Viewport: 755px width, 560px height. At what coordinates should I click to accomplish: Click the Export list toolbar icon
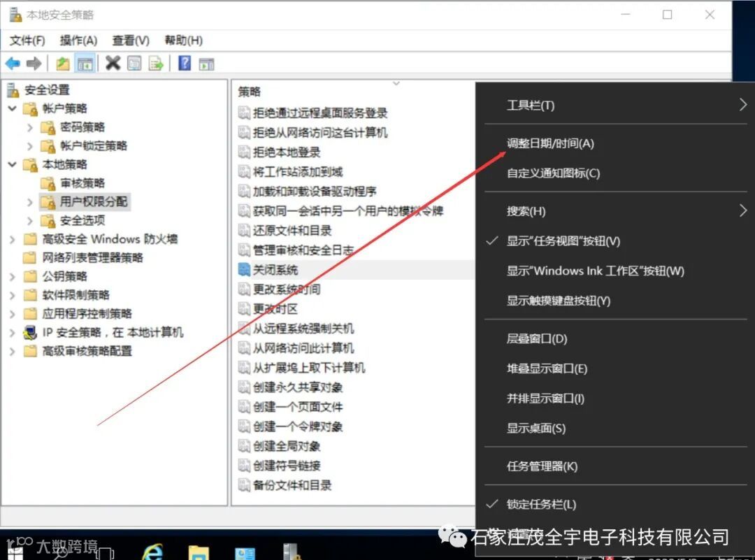[156, 63]
